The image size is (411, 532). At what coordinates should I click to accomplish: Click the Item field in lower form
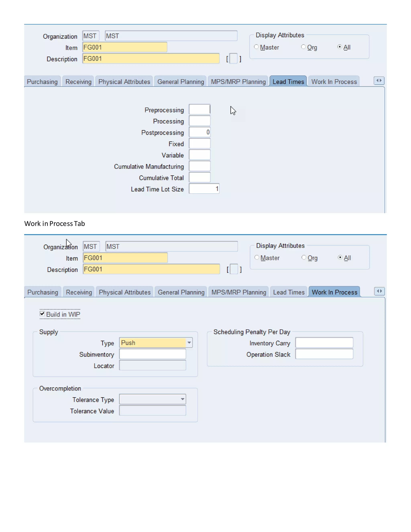point(125,258)
